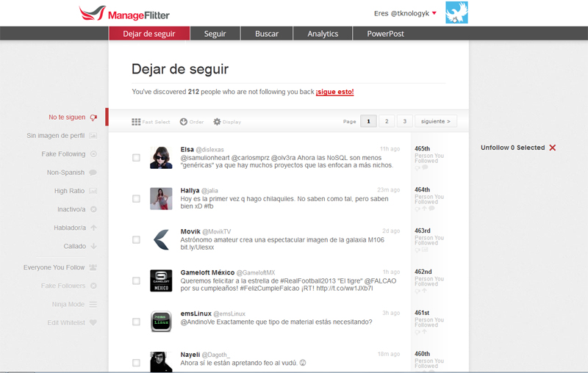Open the @tknologyk account dropdown arrow

tap(434, 13)
